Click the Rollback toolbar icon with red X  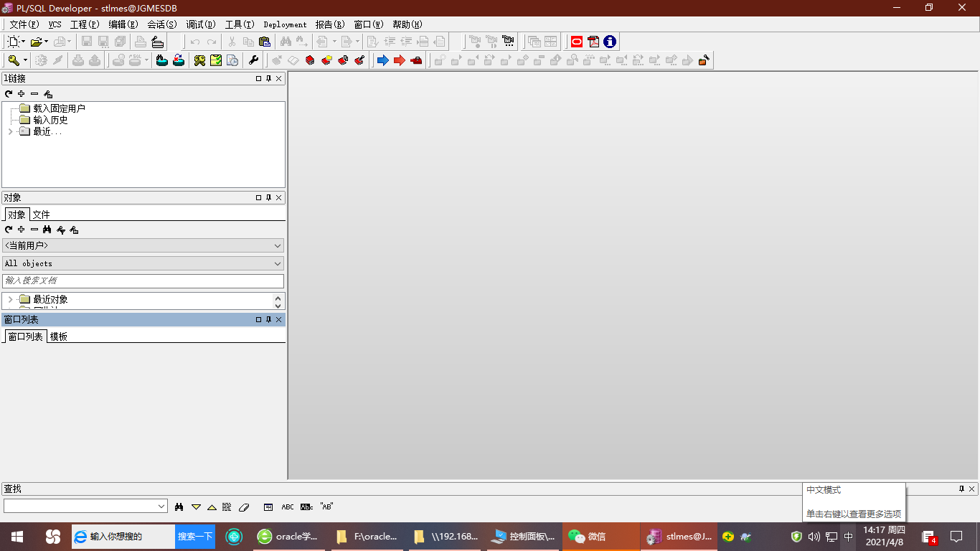click(x=179, y=60)
